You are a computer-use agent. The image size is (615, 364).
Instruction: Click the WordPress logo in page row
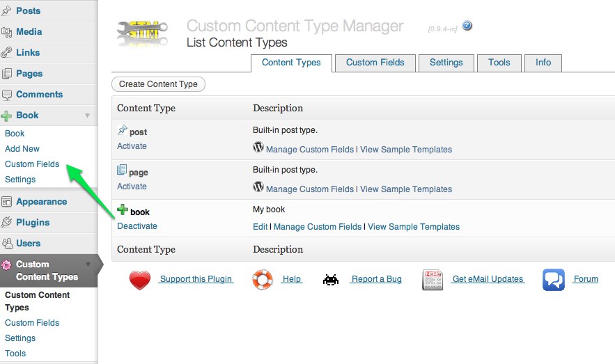coord(258,187)
